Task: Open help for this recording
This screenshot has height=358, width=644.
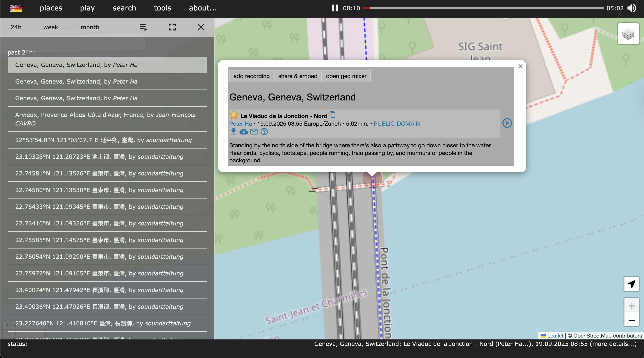Action: [264, 132]
